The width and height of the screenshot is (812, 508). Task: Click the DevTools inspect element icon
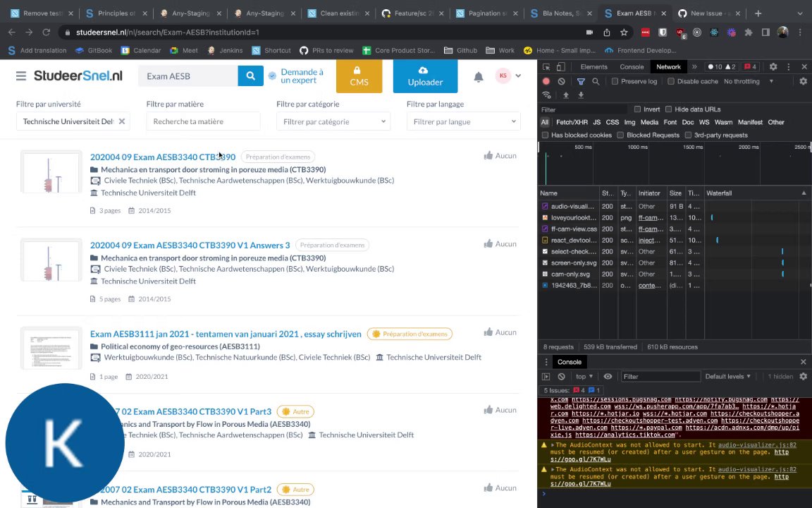546,67
